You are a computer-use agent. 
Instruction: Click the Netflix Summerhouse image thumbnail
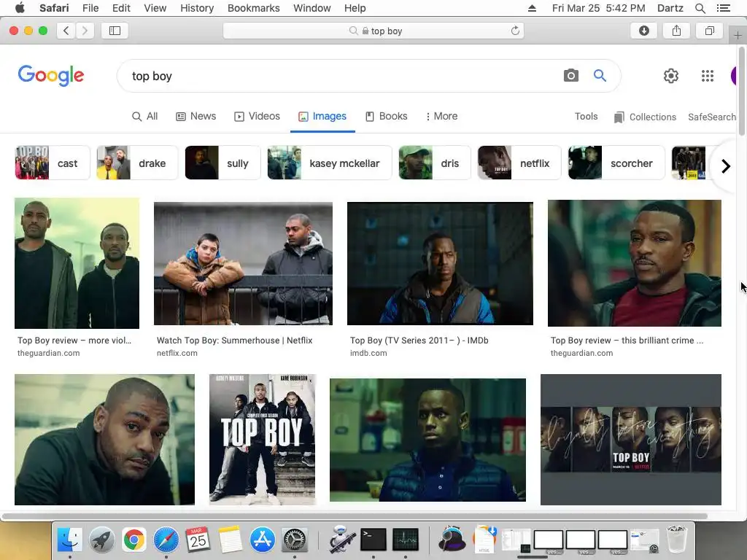[x=243, y=263]
